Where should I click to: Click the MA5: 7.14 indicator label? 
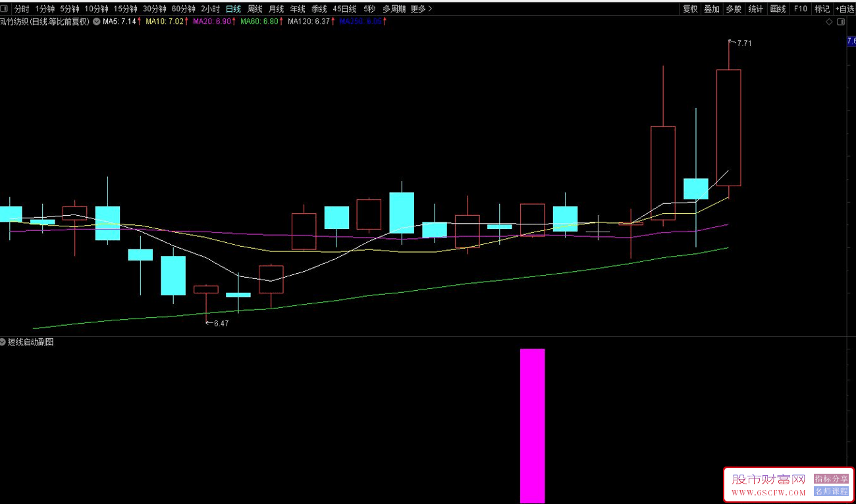tap(122, 22)
